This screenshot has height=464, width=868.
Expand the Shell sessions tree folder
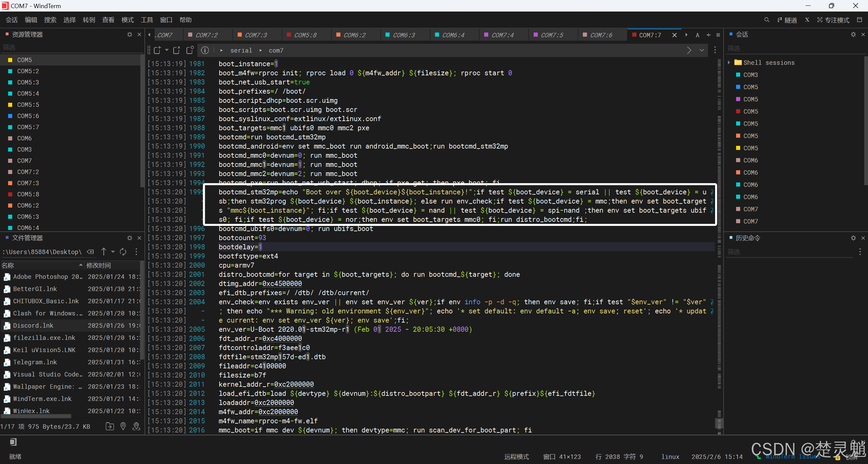pos(729,62)
